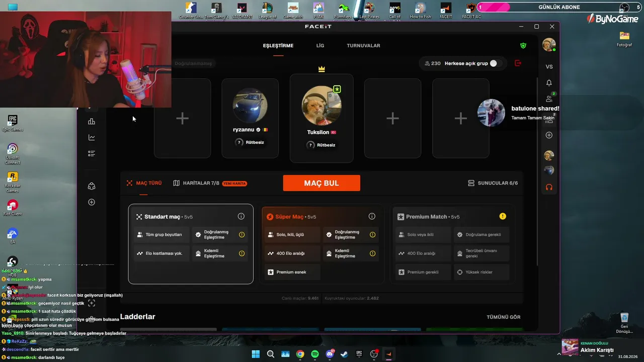Open the FACEIT AC desktop shortcut

pyautogui.click(x=471, y=10)
